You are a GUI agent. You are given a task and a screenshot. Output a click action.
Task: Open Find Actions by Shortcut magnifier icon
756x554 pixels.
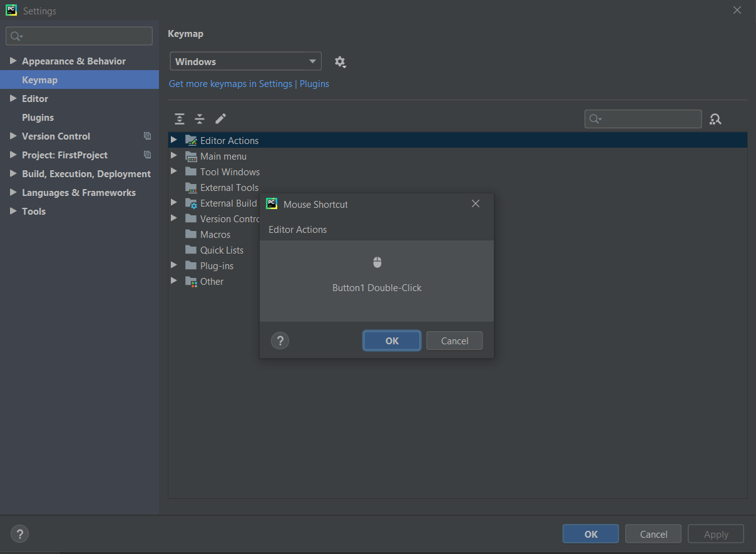coord(715,119)
